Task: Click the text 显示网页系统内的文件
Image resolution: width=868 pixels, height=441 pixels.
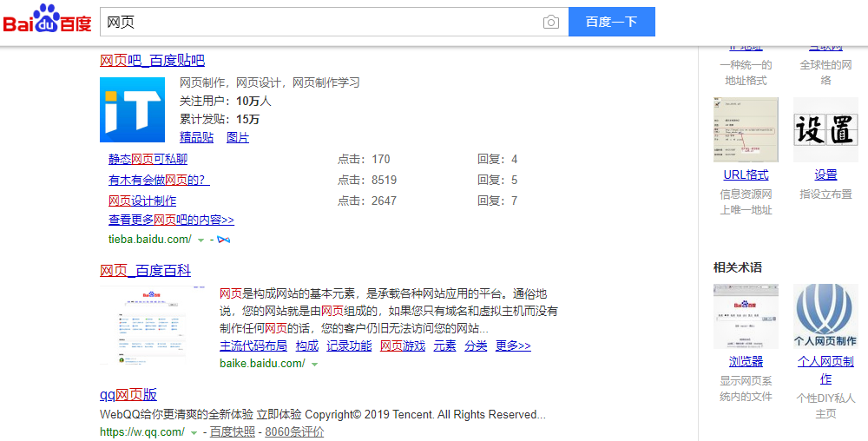Action: click(x=746, y=388)
